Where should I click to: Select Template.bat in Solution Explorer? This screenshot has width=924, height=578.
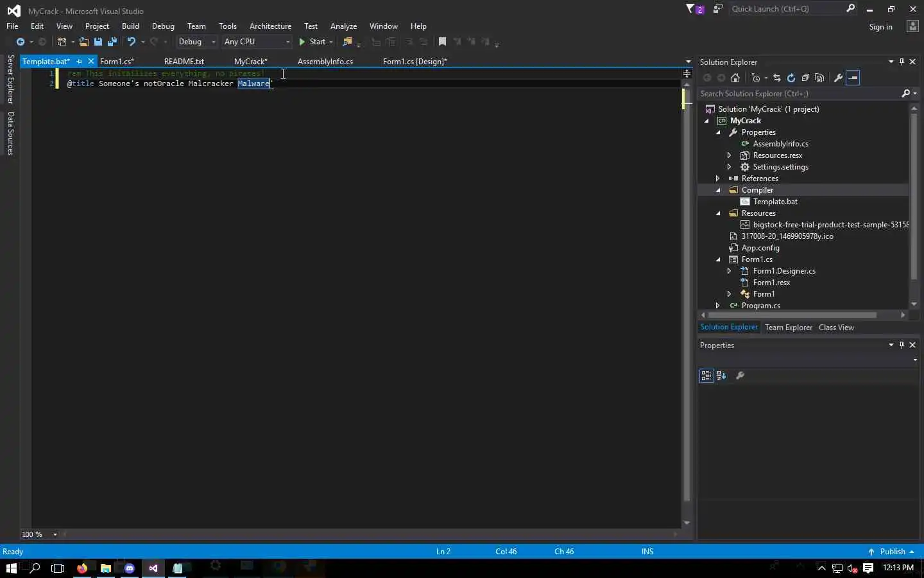pos(775,202)
